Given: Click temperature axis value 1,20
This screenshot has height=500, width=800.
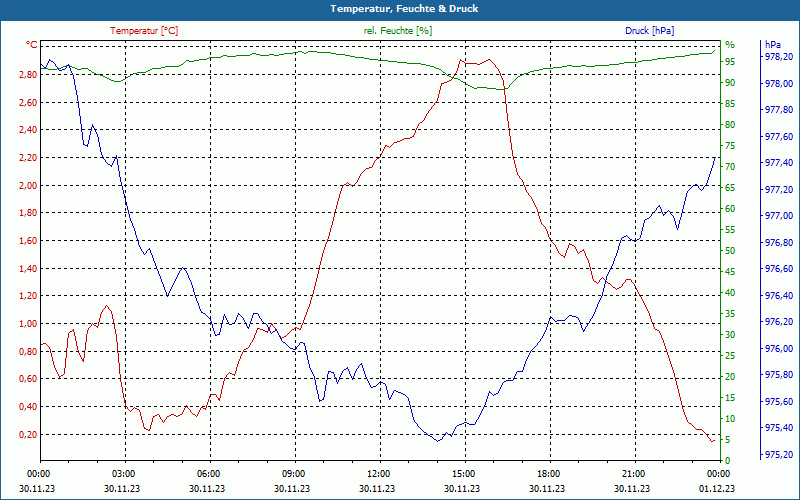Looking at the screenshot, I should pos(29,296).
